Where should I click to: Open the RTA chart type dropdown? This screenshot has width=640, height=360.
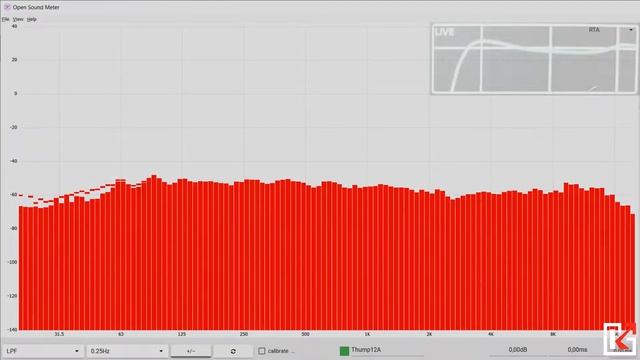(x=611, y=30)
